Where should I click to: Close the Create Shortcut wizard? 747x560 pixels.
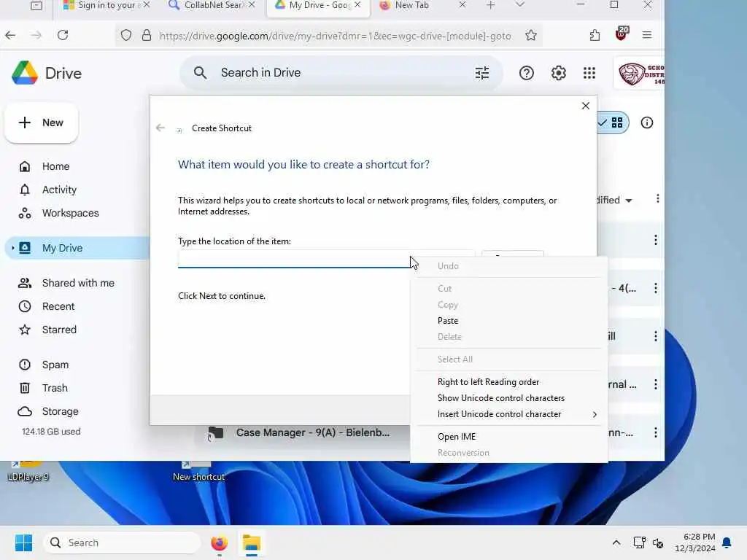tap(586, 106)
